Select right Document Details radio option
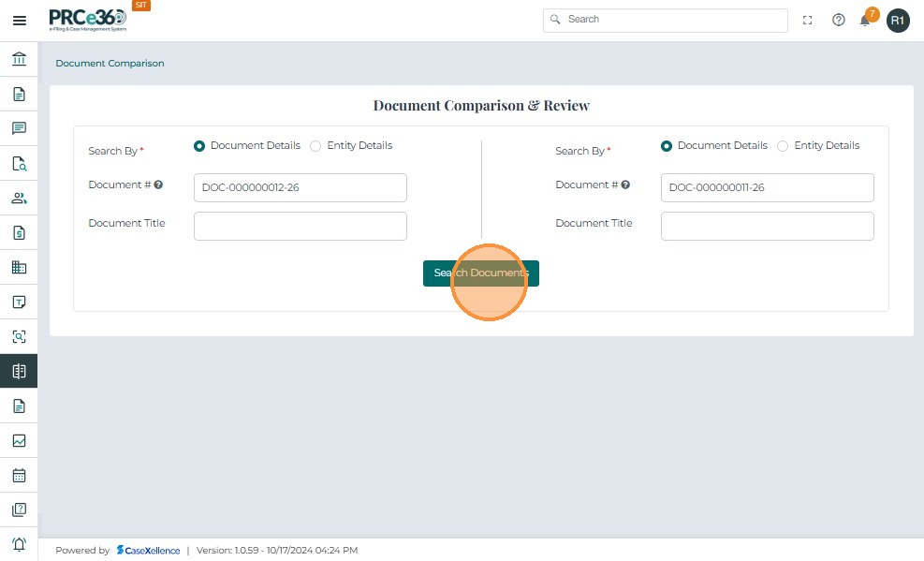The width and height of the screenshot is (924, 561). pyautogui.click(x=667, y=146)
